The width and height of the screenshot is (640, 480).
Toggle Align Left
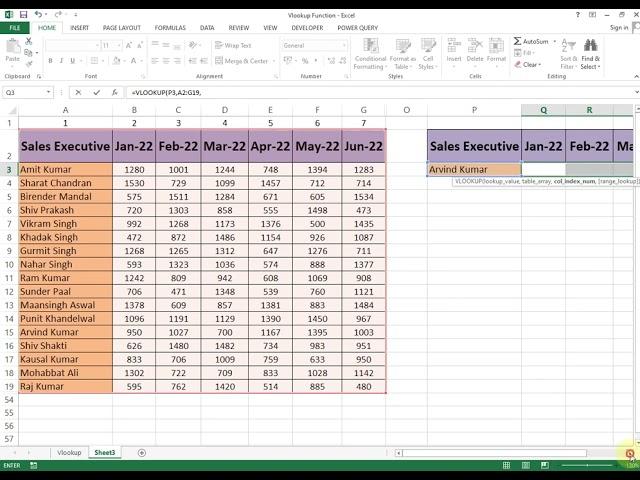click(155, 61)
